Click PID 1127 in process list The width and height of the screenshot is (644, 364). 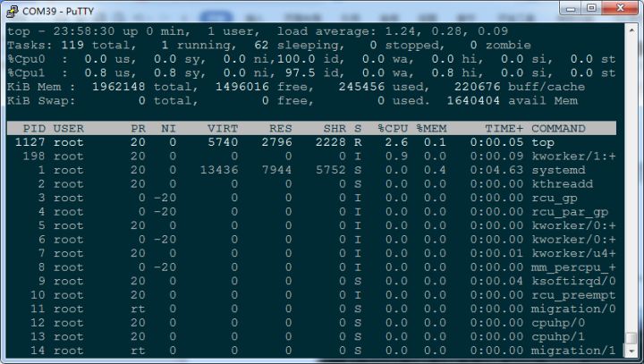point(30,142)
